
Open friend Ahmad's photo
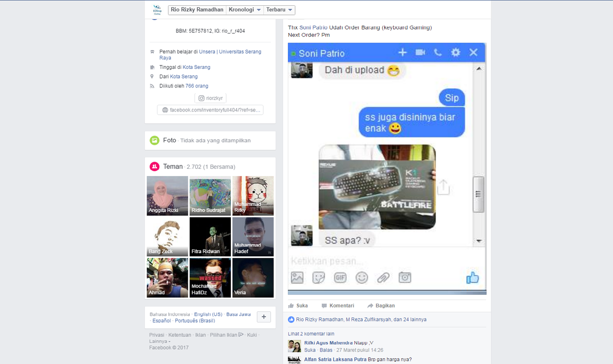pos(167,278)
